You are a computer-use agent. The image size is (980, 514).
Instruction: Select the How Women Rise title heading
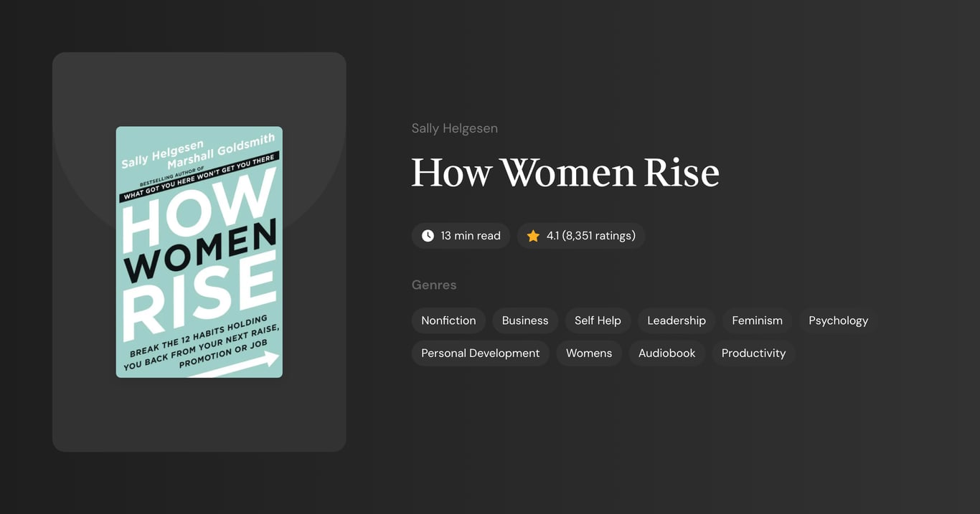click(565, 173)
